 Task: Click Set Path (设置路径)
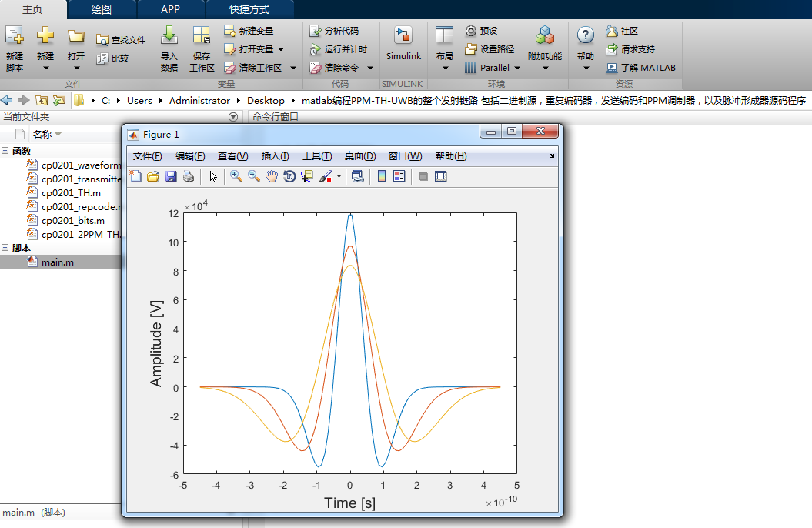[x=490, y=49]
